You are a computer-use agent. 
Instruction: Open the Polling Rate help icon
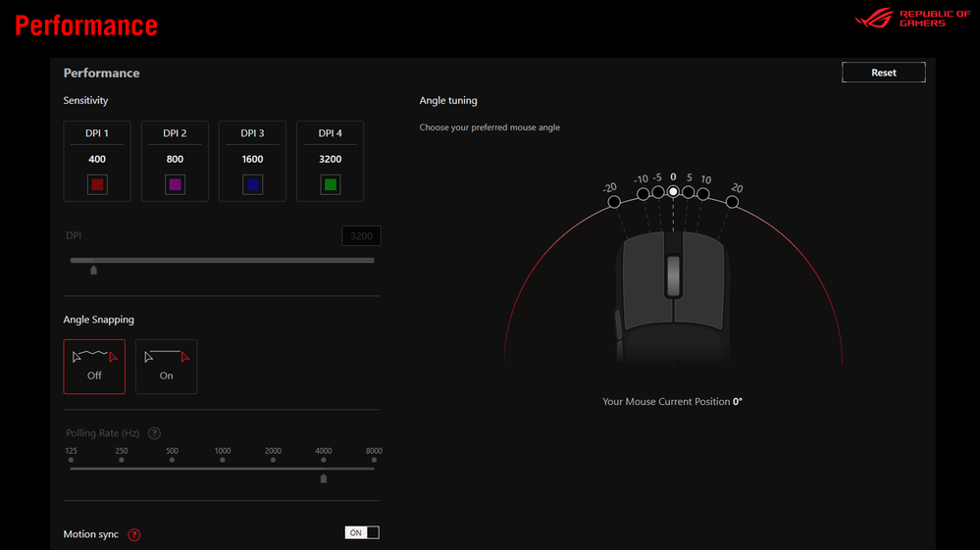coord(154,433)
